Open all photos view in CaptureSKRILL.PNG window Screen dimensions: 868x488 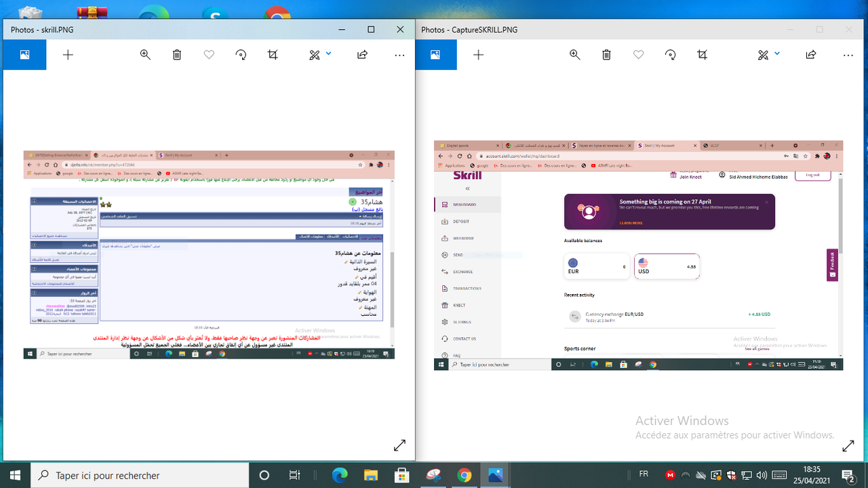click(436, 55)
